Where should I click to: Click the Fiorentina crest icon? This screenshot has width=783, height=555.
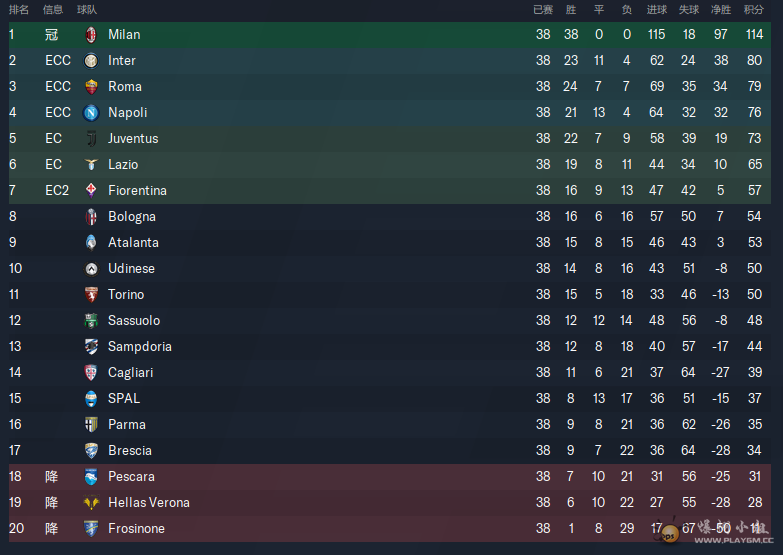[x=91, y=190]
